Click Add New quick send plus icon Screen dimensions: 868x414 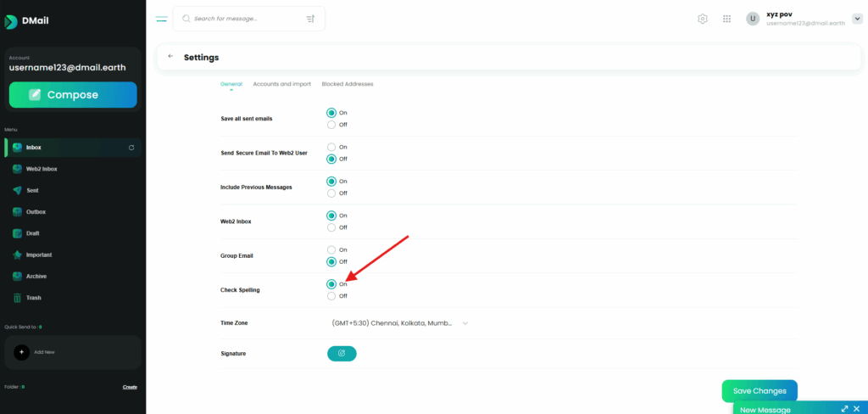tap(22, 351)
